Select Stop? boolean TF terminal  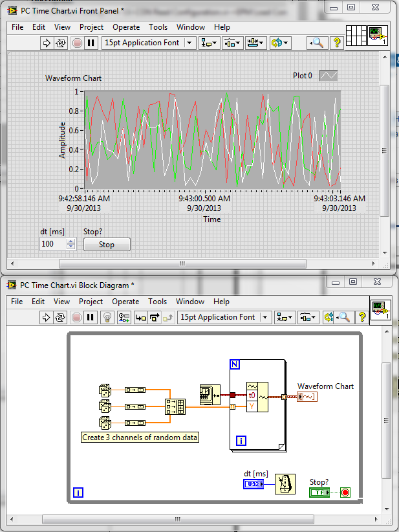point(319,493)
